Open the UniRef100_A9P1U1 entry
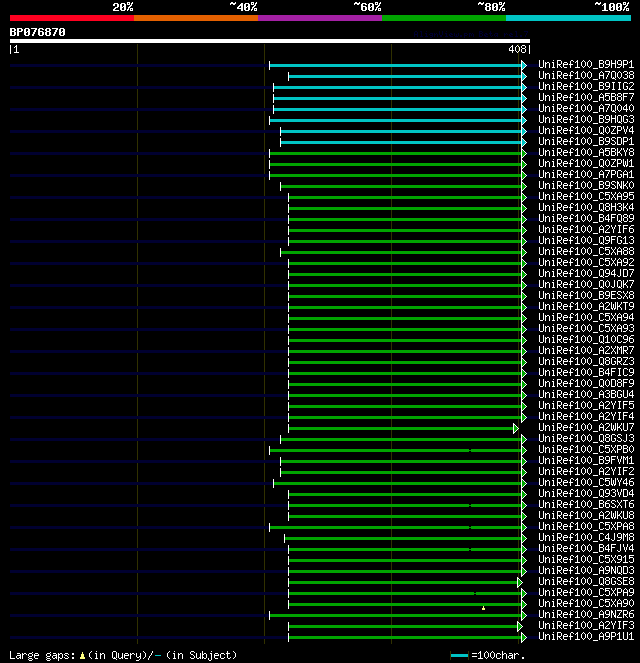The width and height of the screenshot is (640, 663). (586, 636)
